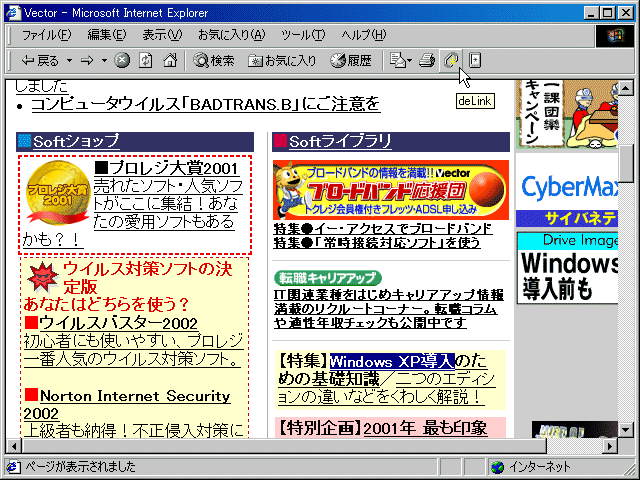Open the ウイルスバスター2002 link

click(118, 323)
